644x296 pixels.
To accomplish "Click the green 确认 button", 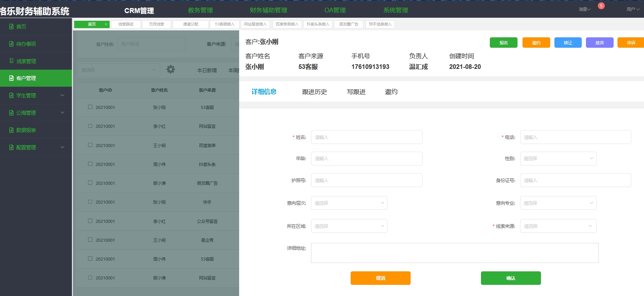I will (511, 278).
